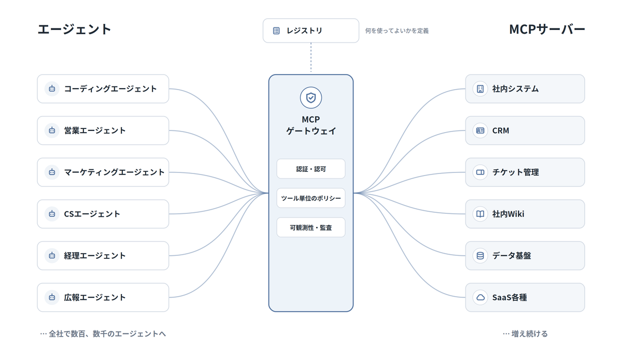The width and height of the screenshot is (622, 364).
Task: Click the shield check icon in the gateway
Action: (311, 97)
